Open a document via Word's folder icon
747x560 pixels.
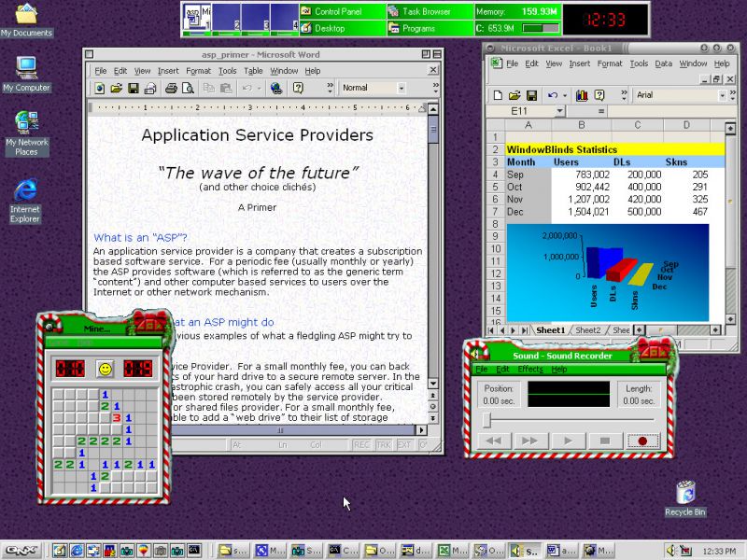pyautogui.click(x=115, y=88)
